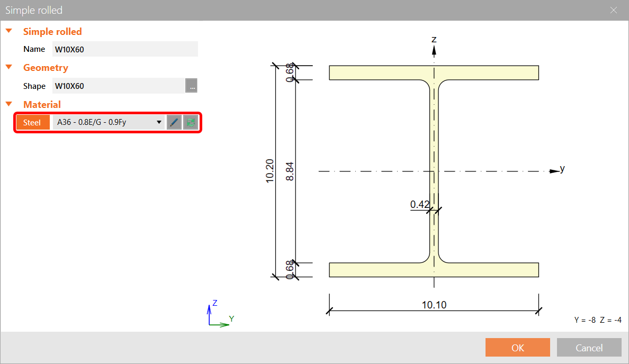Edit the Name field W10X60
This screenshot has width=629, height=364.
pyautogui.click(x=125, y=49)
